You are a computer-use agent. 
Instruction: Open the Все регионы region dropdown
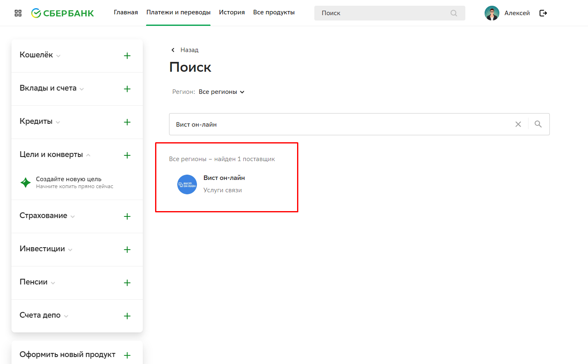coord(222,92)
